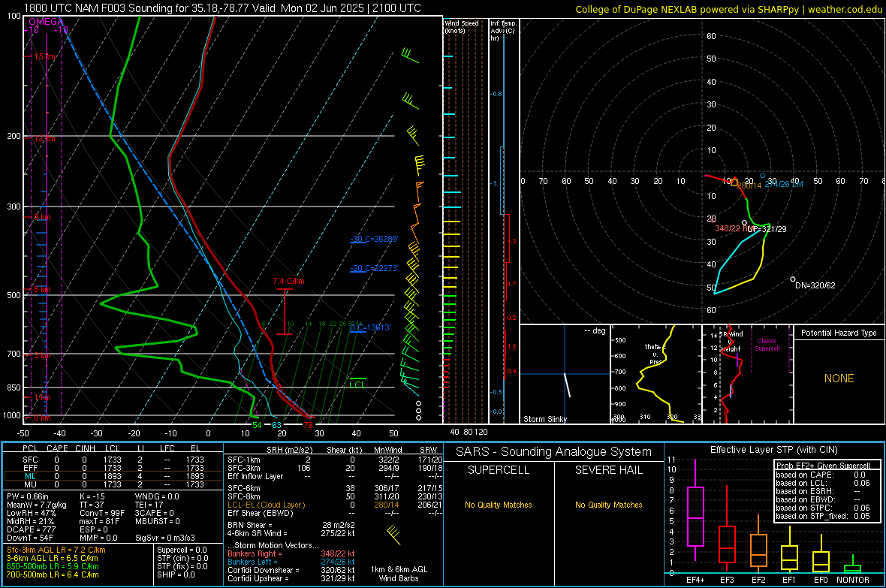This screenshot has width=886, height=588.
Task: Click the Bunkers left circle near 274/26 LM
Action: [x=762, y=176]
